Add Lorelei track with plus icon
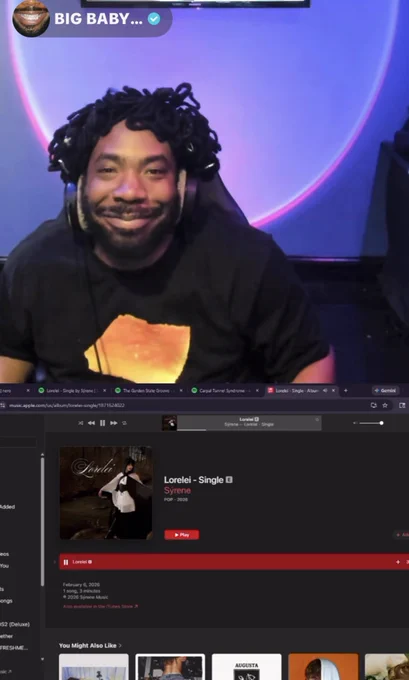 click(x=398, y=562)
